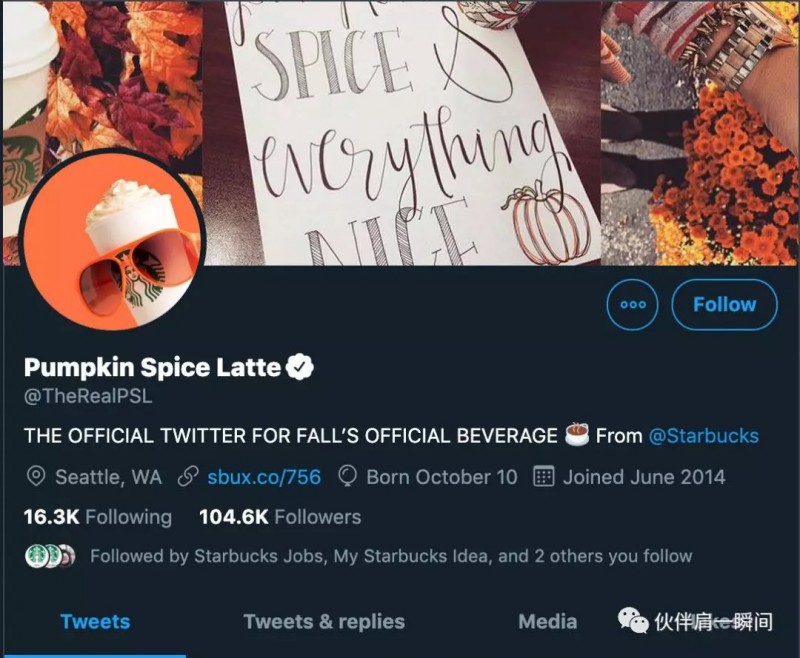Screen dimensions: 800x658
Task: Switch to the Tweets & replies tab
Action: point(324,621)
